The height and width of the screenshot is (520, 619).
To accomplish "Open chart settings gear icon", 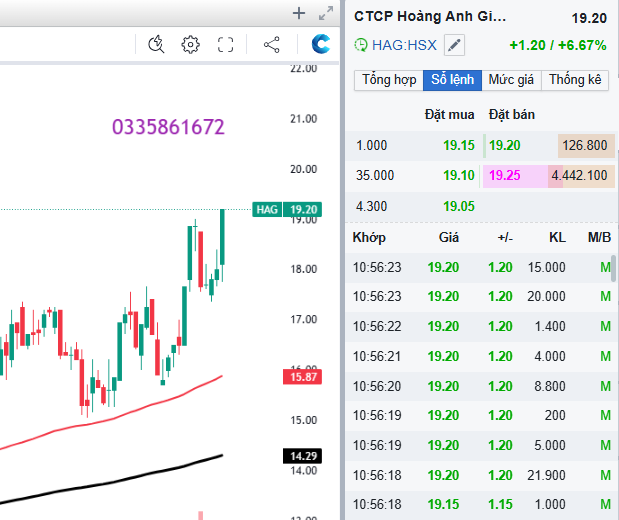I will pos(190,44).
